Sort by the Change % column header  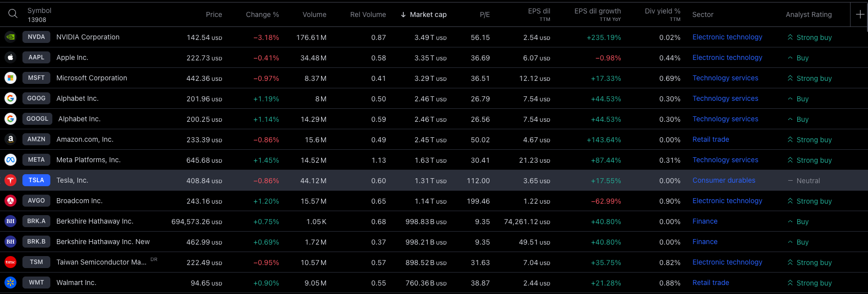(x=262, y=14)
